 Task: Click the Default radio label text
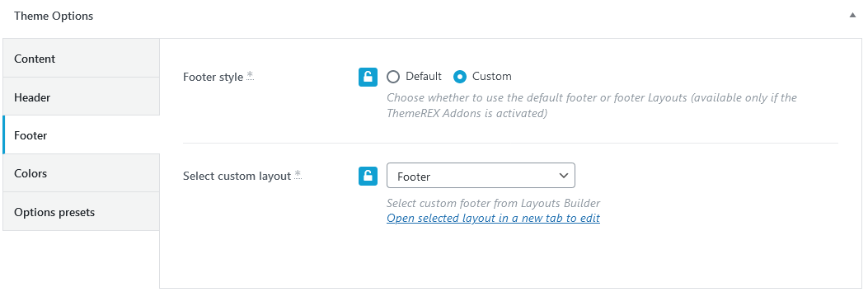tap(424, 77)
